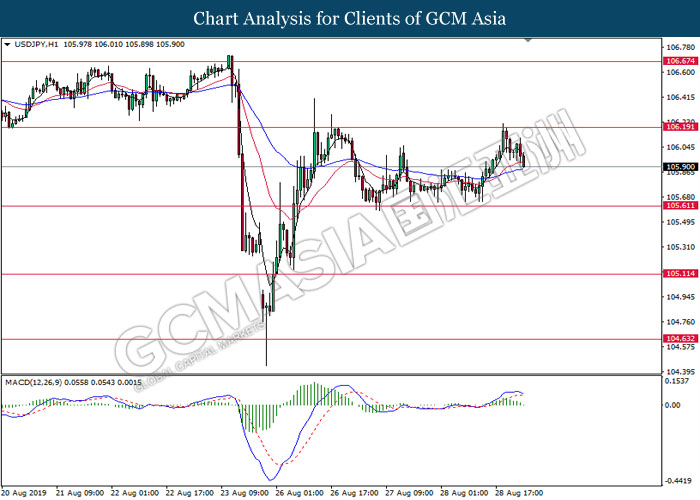Viewport: 700px width, 500px height.
Task: Select the red 106.674 price level tag
Action: click(x=680, y=61)
